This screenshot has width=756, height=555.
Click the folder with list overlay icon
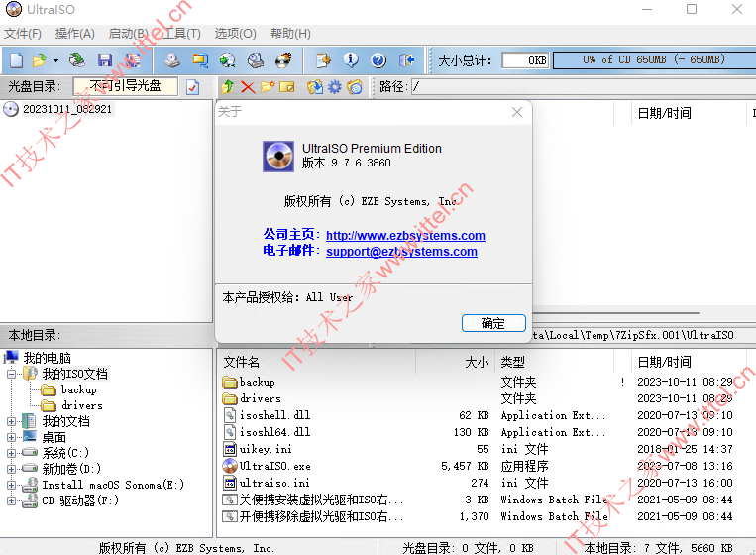(x=355, y=87)
